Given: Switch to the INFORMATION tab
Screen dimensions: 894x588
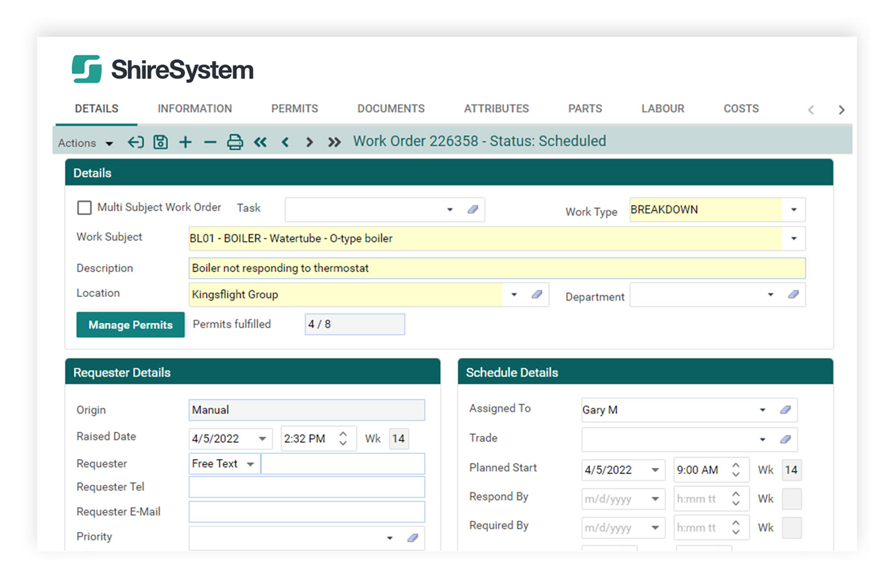Looking at the screenshot, I should (195, 109).
